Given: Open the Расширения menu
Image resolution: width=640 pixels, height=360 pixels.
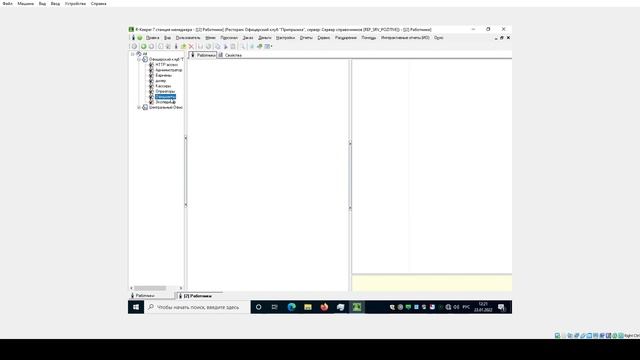Looking at the screenshot, I should [346, 38].
